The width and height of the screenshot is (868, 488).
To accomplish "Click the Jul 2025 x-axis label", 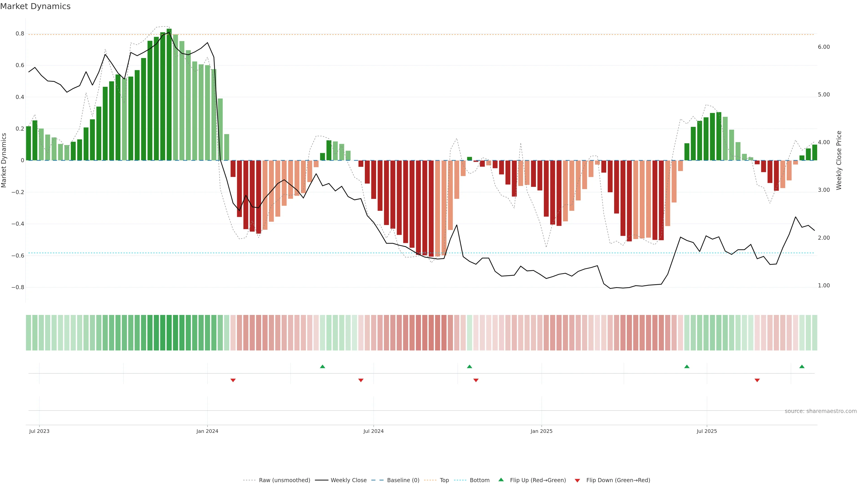I will [x=707, y=431].
